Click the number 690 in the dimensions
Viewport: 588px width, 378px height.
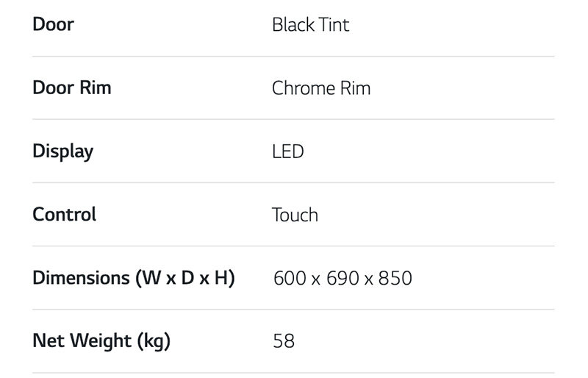click(x=343, y=278)
